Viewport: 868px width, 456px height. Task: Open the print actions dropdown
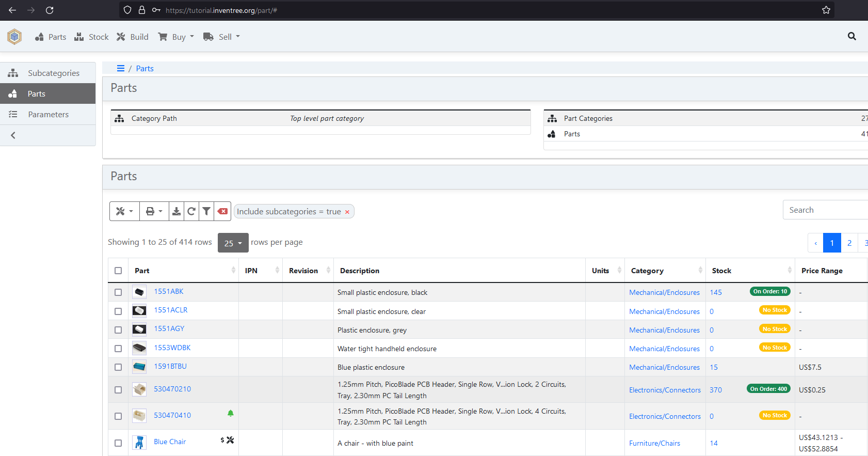pyautogui.click(x=154, y=211)
